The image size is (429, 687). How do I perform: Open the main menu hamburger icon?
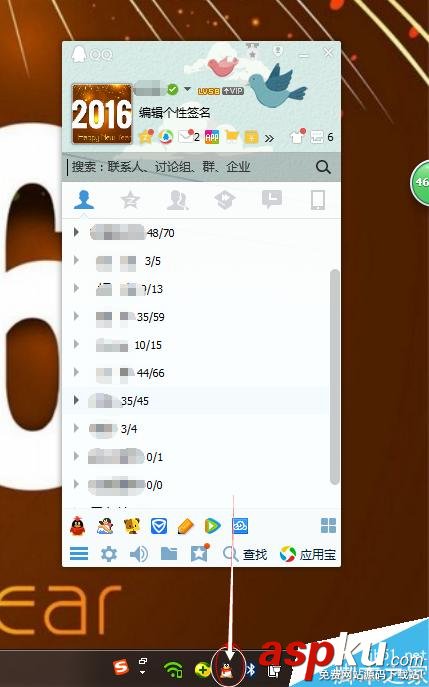(x=79, y=554)
